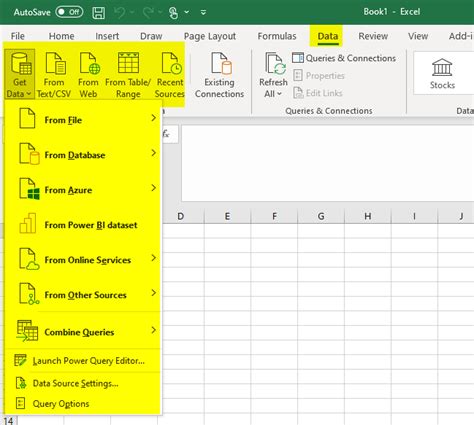Switch to the Review tab
The height and width of the screenshot is (425, 474).
pos(373,36)
